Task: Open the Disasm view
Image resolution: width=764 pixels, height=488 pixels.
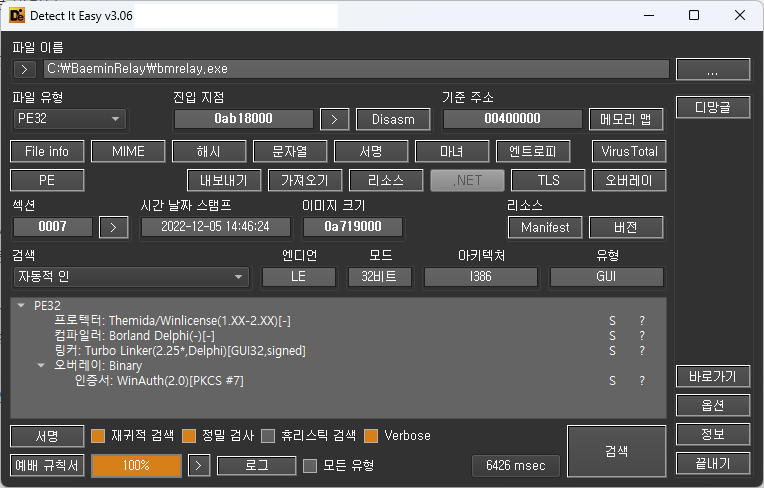Action: click(x=393, y=119)
